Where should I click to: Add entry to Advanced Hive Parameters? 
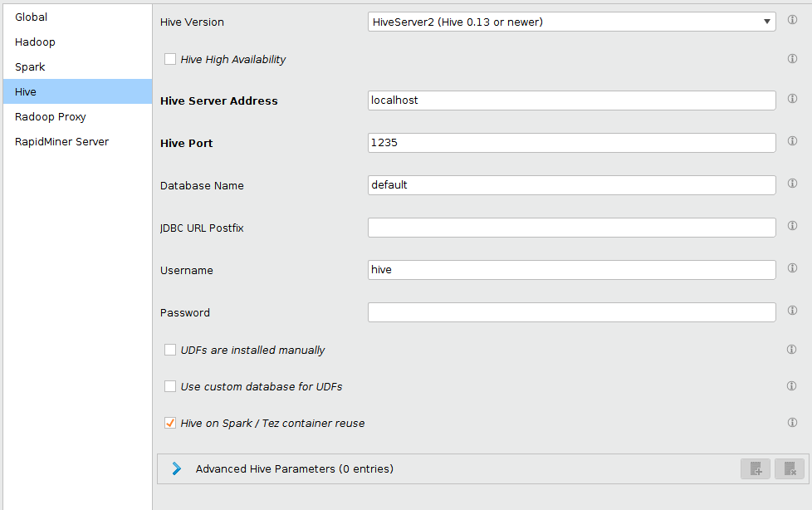point(756,468)
